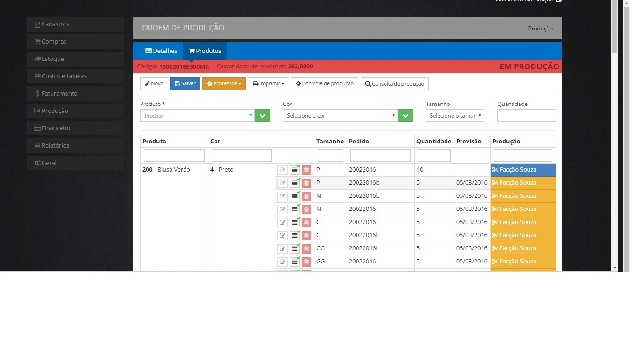Click the blue Facção Souza cell
Screen dimensions: 640x360
point(523,170)
